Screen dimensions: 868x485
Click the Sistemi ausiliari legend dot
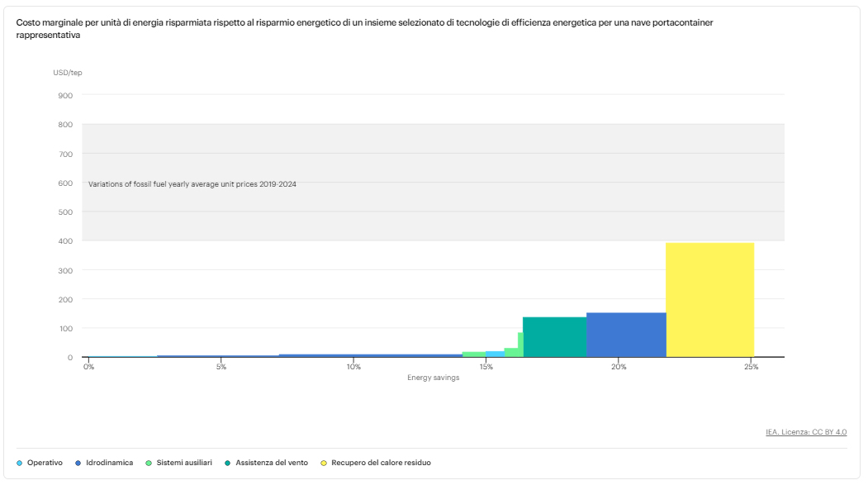[149, 463]
